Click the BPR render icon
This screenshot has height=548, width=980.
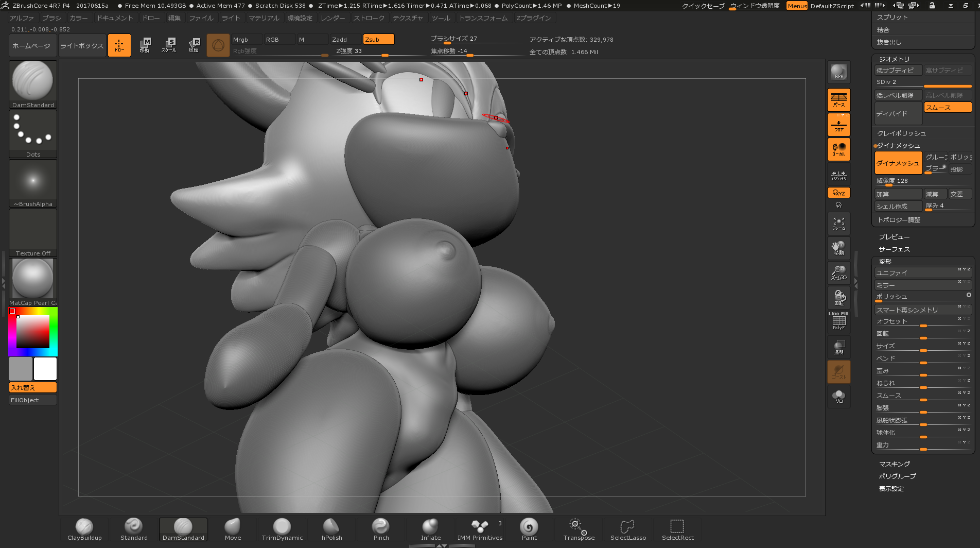click(838, 73)
